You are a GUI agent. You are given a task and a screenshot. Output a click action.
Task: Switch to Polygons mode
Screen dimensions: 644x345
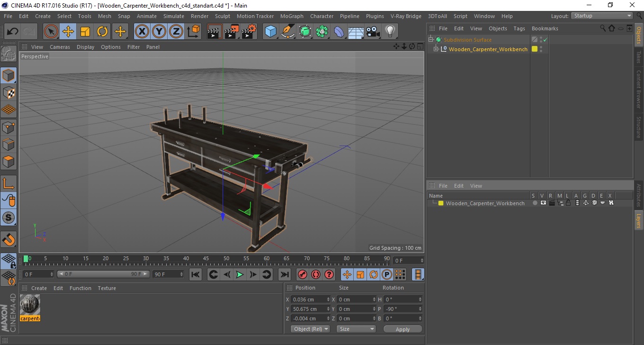(9, 161)
